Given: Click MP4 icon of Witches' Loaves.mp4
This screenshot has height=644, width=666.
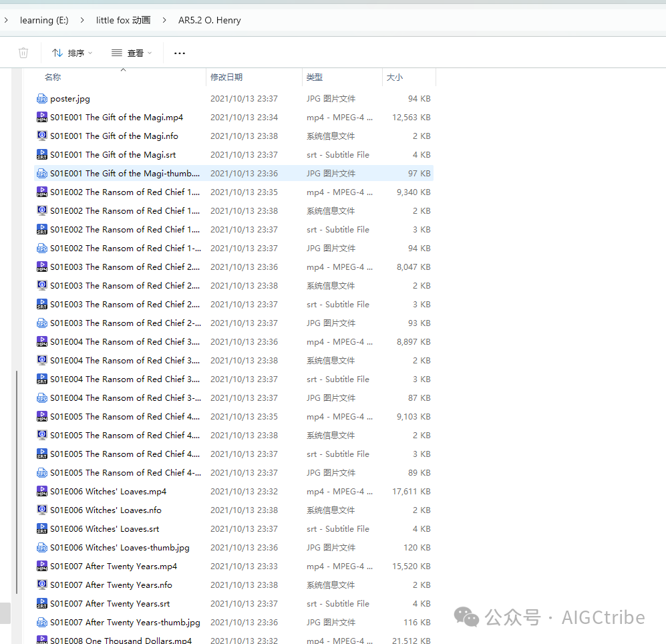Looking at the screenshot, I should (42, 491).
